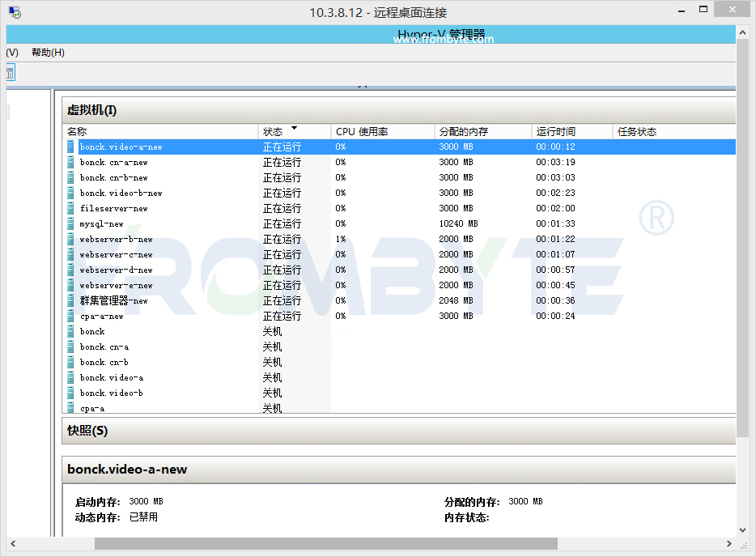Select the bonck.cn-a-new virtual machine
The height and width of the screenshot is (557, 756).
click(x=399, y=162)
